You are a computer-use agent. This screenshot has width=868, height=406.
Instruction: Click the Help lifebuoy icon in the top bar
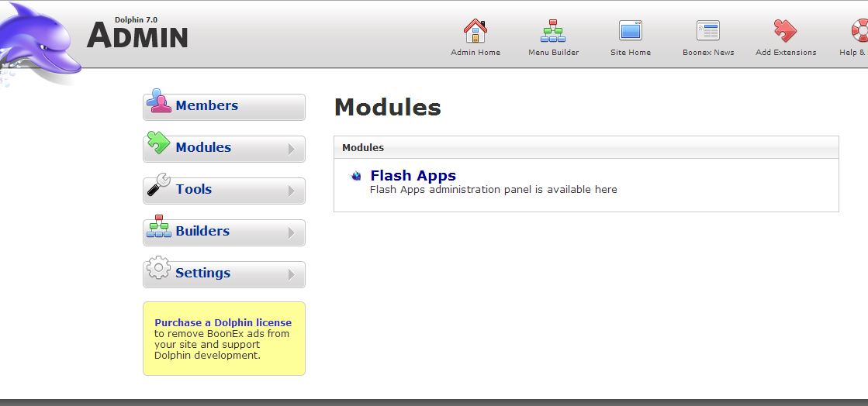click(859, 31)
